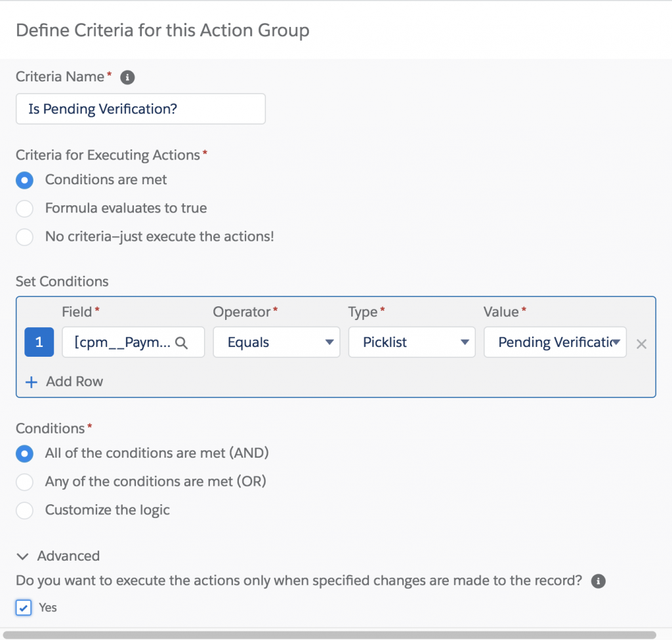Open the Type dropdown showing Picklist
Viewport: 672px width, 640px height.
coord(411,343)
